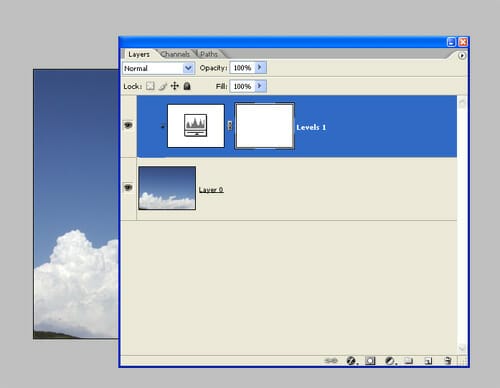This screenshot has height=388, width=500.
Task: Select the Layer 0 cloud thumbnail
Action: (167, 188)
